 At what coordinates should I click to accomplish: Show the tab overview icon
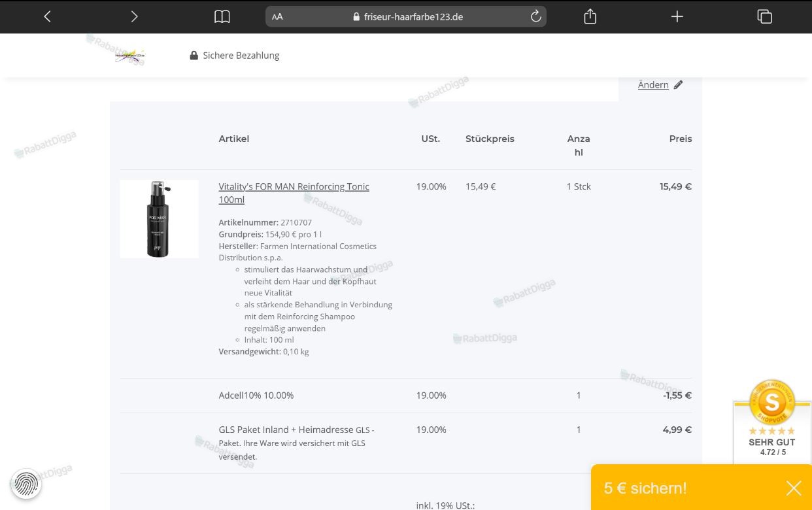[x=764, y=17]
